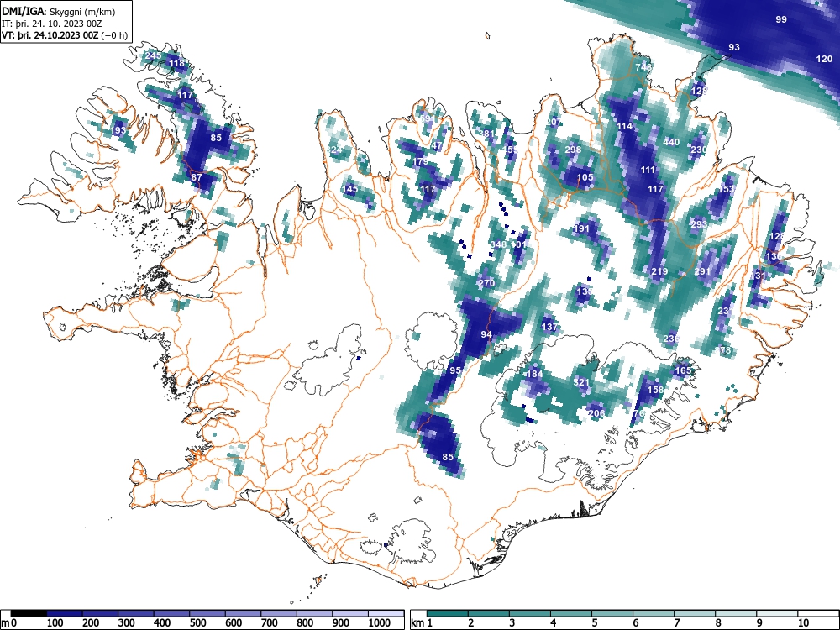Click the visibility value 293
The width and height of the screenshot is (840, 630).
point(699,224)
